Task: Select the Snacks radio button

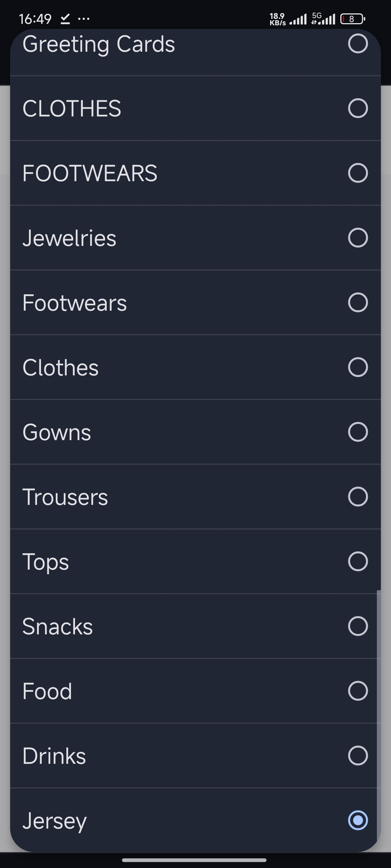Action: [x=358, y=626]
